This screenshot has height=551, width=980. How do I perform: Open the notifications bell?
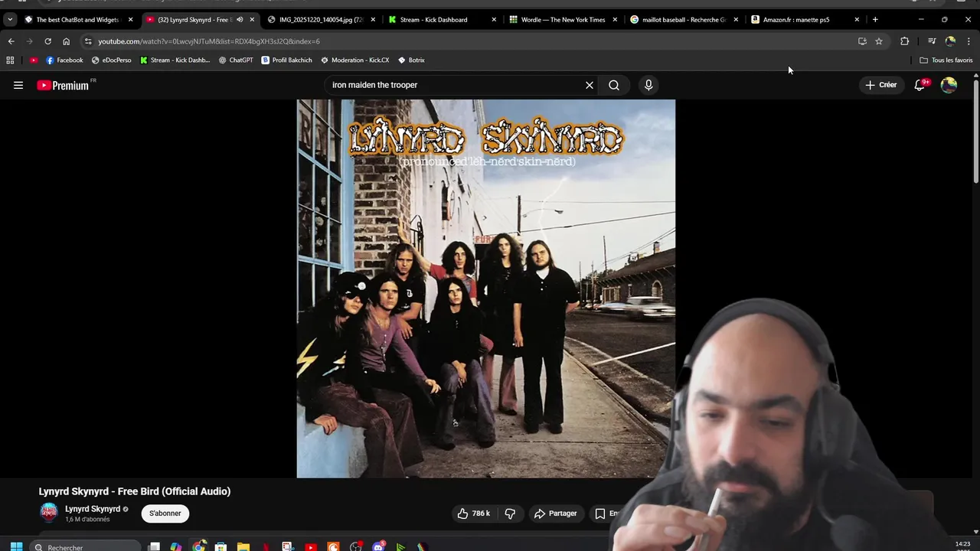[920, 85]
